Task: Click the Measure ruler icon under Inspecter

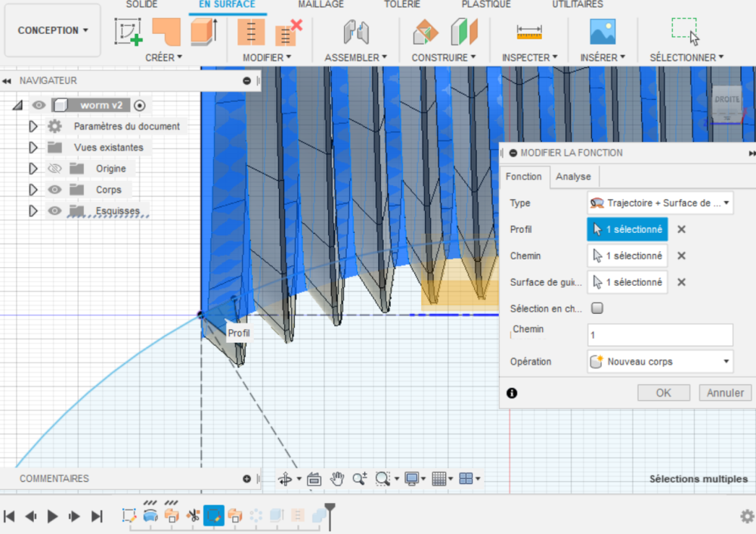Action: 529,32
